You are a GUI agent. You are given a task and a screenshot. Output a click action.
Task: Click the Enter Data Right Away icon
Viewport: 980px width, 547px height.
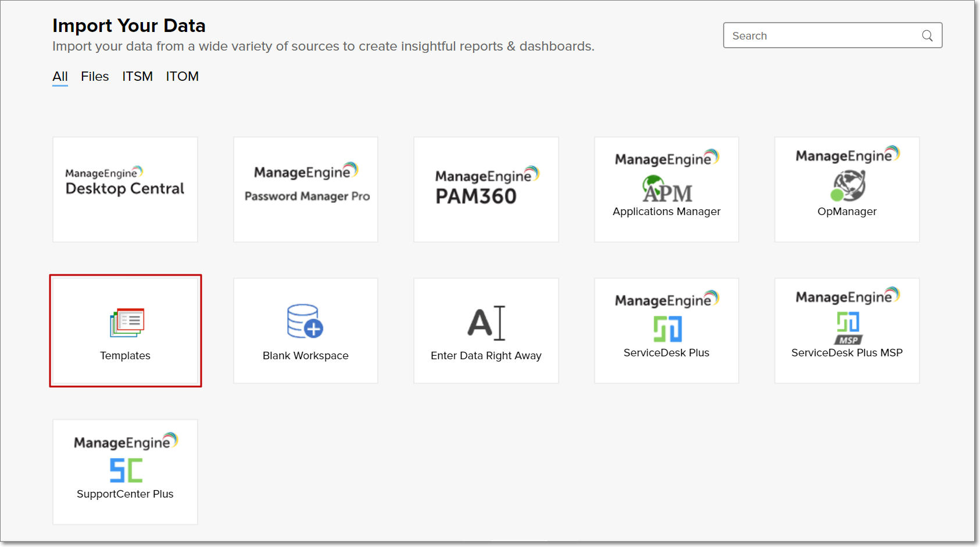[x=486, y=323]
